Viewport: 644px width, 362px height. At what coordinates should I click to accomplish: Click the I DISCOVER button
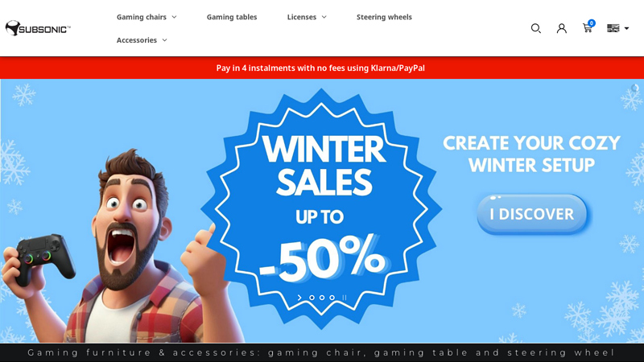tap(532, 214)
